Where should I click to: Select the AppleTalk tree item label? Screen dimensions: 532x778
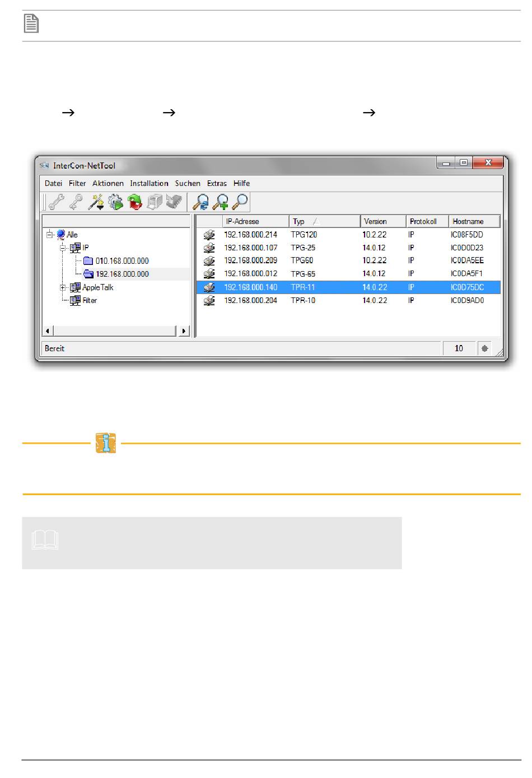[98, 287]
